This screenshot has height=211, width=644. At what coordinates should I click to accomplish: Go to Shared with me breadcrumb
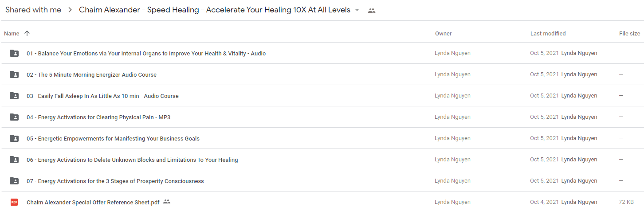pos(33,10)
